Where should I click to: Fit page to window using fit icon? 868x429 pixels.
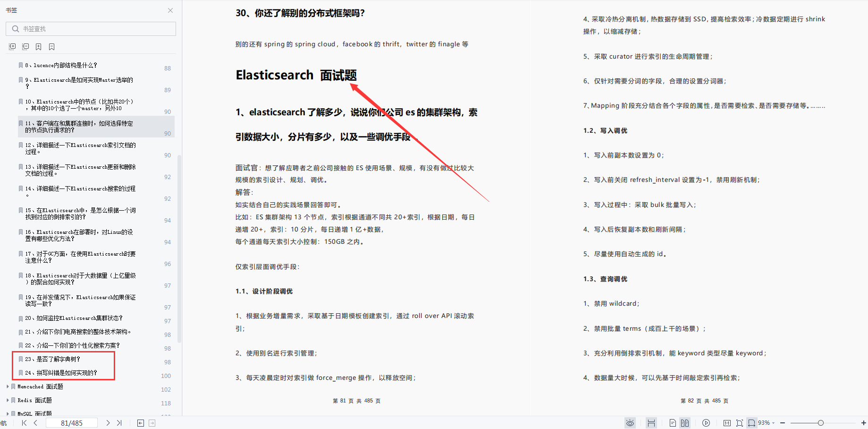[x=740, y=423]
